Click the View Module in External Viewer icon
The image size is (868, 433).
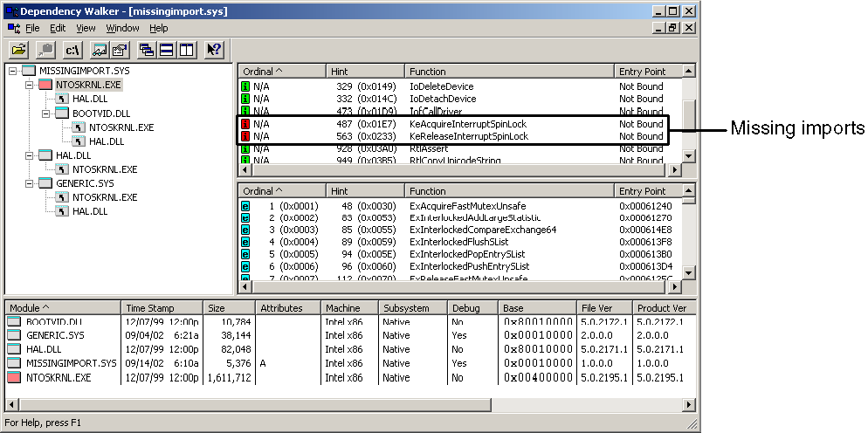click(100, 50)
